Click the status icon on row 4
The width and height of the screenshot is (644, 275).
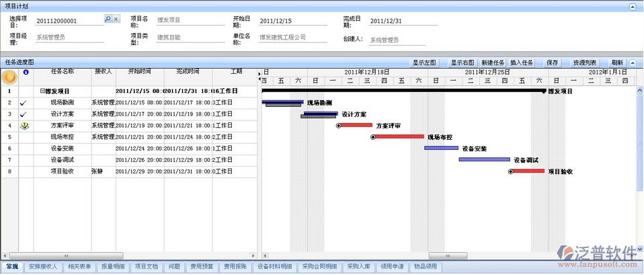pos(24,126)
